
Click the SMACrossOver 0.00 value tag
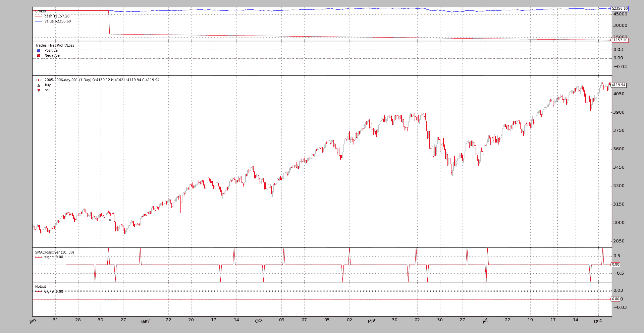point(615,265)
